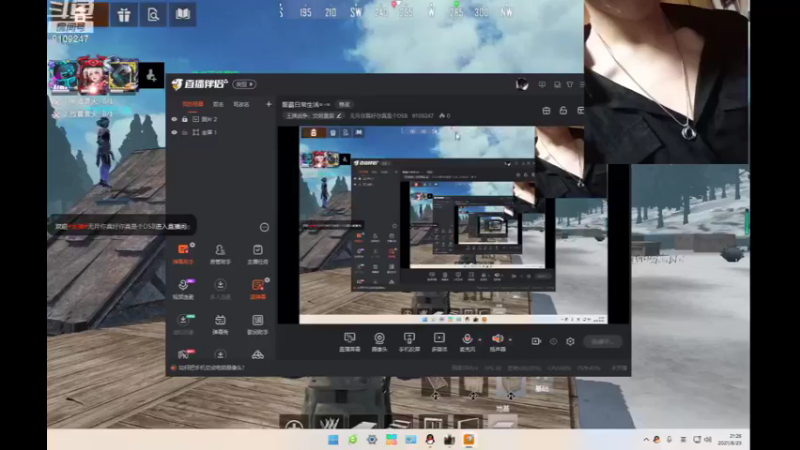Open the game guide book button
The width and height of the screenshot is (800, 450).
point(183,15)
